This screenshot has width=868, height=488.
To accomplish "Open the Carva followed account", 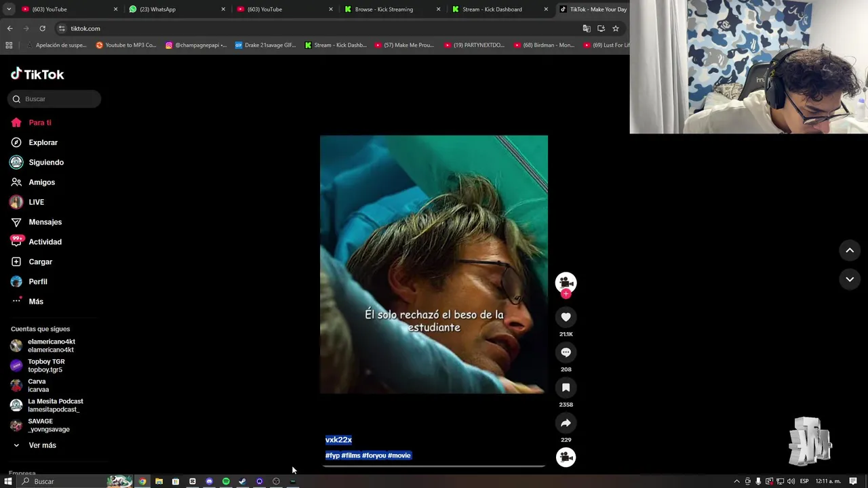I will [x=38, y=385].
